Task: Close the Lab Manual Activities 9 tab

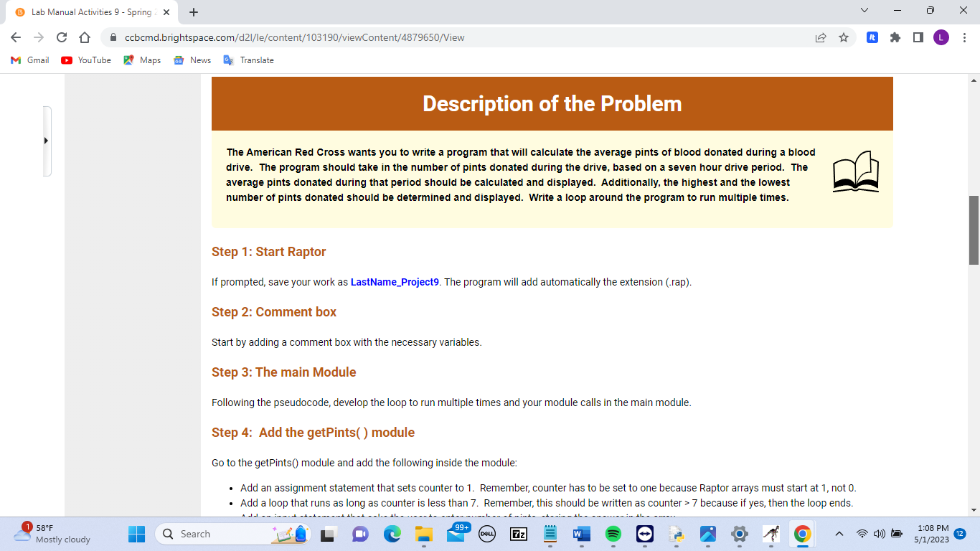Action: (x=166, y=12)
